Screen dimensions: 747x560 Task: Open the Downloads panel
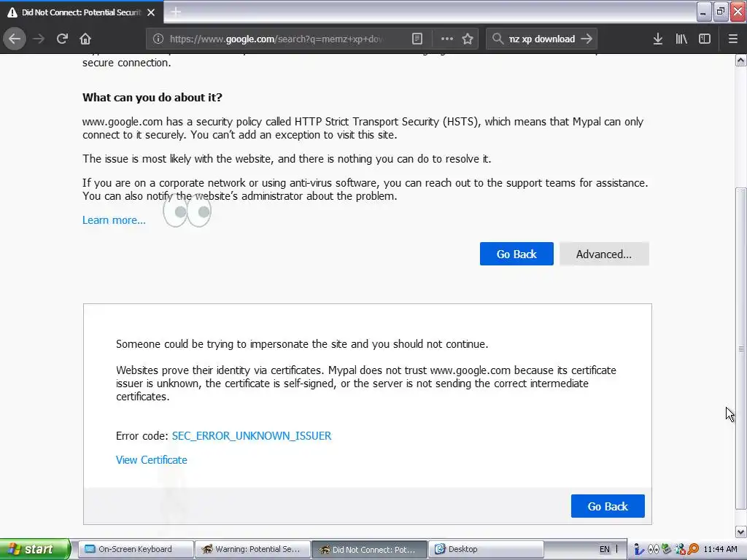[658, 39]
